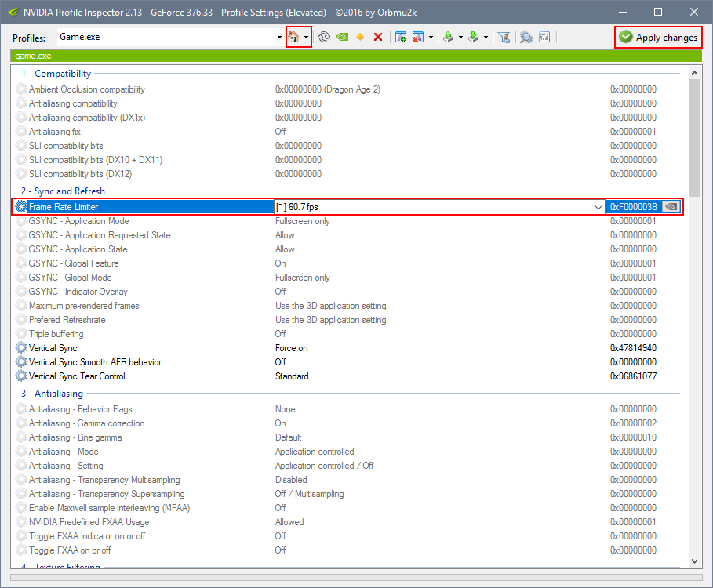Image resolution: width=713 pixels, height=588 pixels.
Task: Select the Triple buffering row
Action: (347, 334)
